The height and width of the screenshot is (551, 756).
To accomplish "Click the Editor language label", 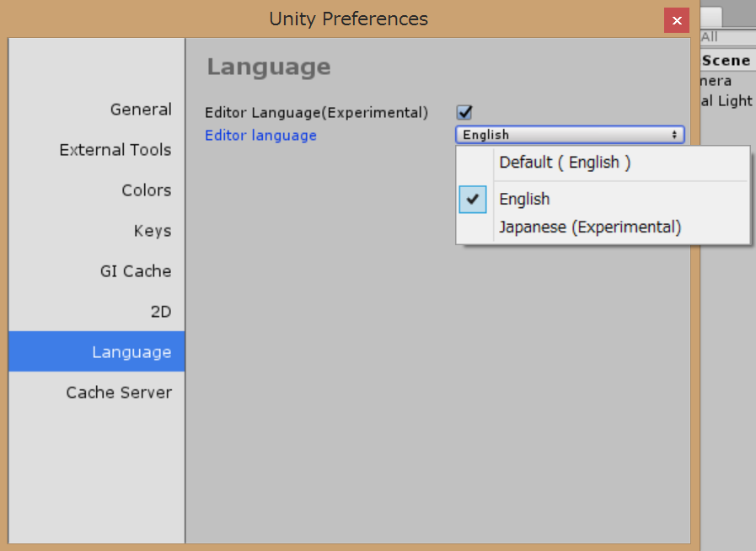I will click(x=260, y=136).
